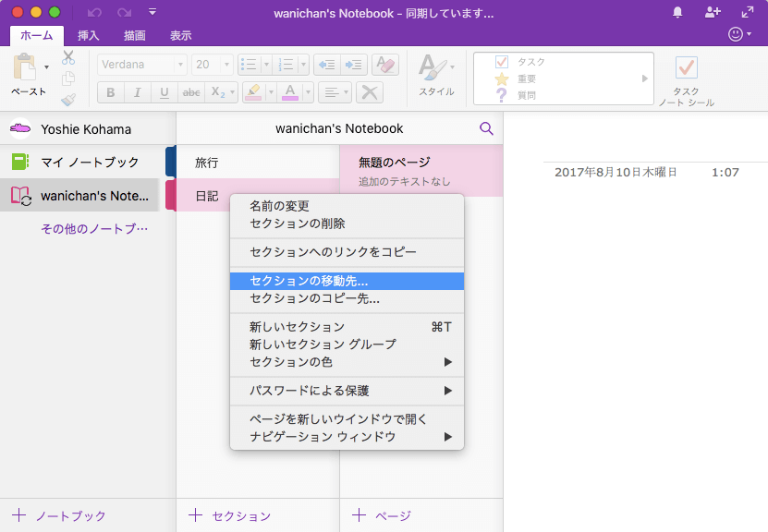Decrease indent with the outdent icon
768x532 pixels.
326,65
